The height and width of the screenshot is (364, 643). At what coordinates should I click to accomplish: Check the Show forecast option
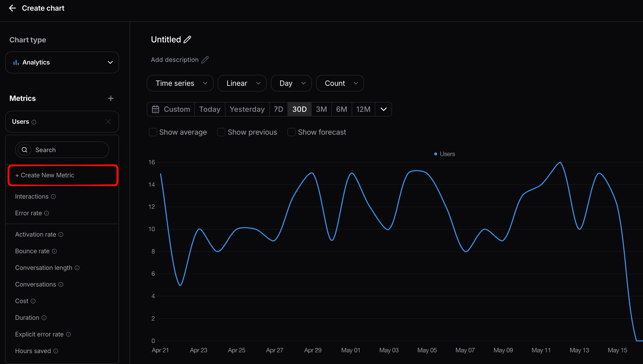pyautogui.click(x=292, y=132)
